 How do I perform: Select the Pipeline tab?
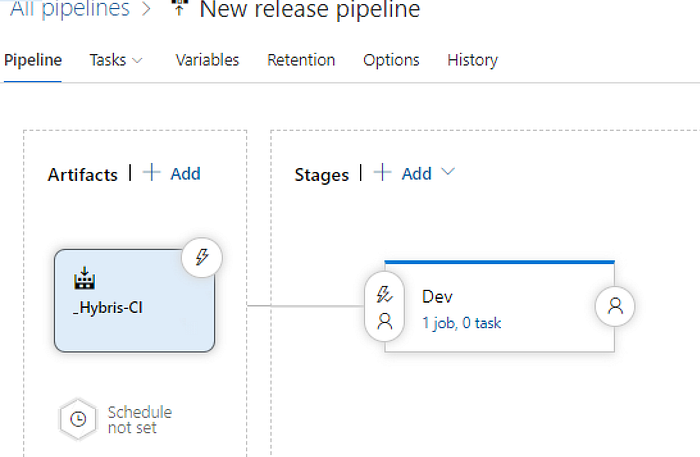pos(33,60)
